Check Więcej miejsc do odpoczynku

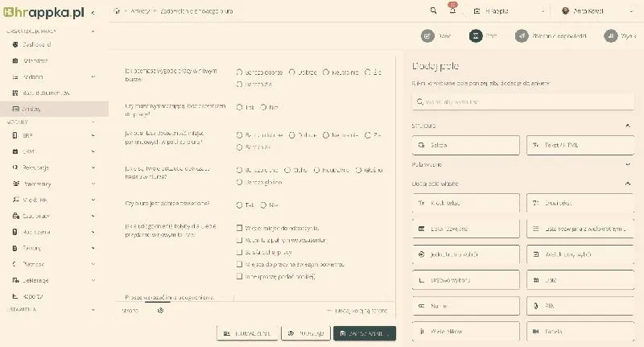tap(239, 228)
